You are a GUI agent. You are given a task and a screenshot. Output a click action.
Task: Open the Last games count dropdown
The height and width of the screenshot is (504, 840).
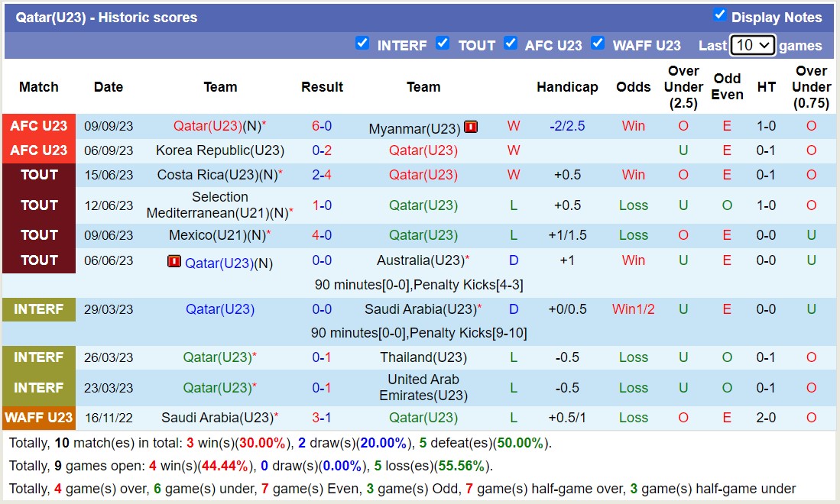click(753, 45)
